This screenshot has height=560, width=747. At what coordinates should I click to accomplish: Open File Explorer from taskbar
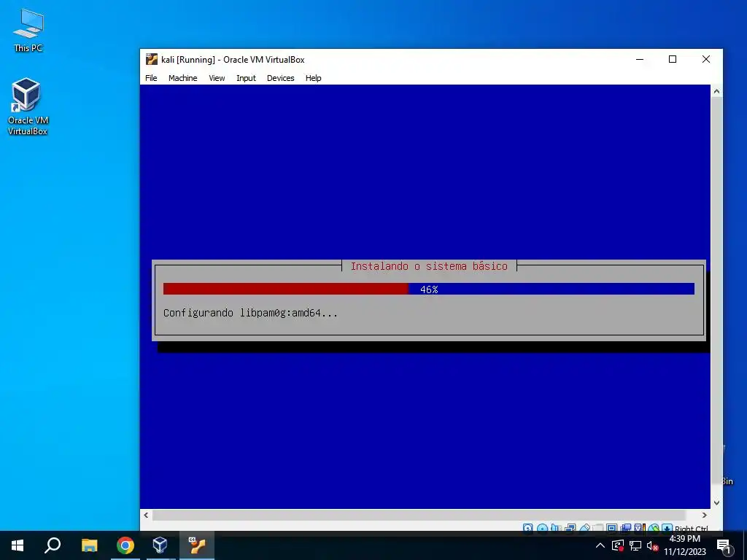tap(89, 545)
